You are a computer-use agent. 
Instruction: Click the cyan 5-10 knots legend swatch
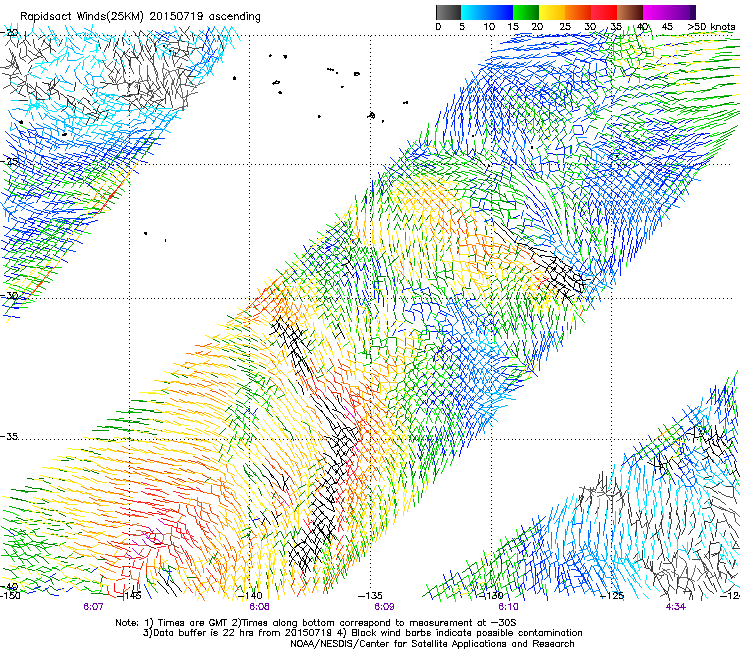coord(473,12)
